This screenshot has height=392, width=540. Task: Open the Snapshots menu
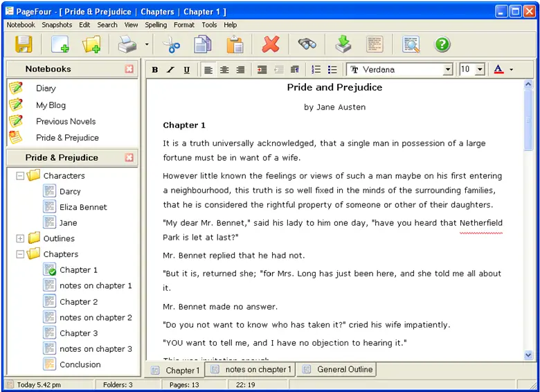click(57, 25)
